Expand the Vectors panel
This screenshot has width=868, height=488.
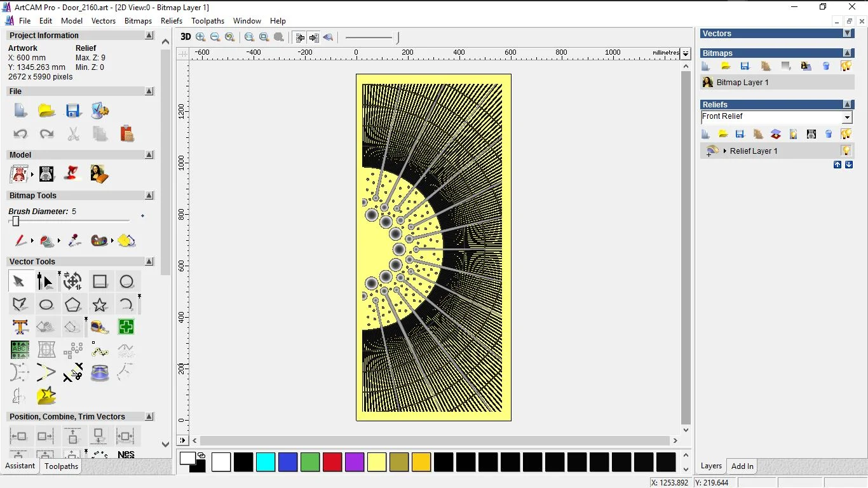pyautogui.click(x=847, y=34)
